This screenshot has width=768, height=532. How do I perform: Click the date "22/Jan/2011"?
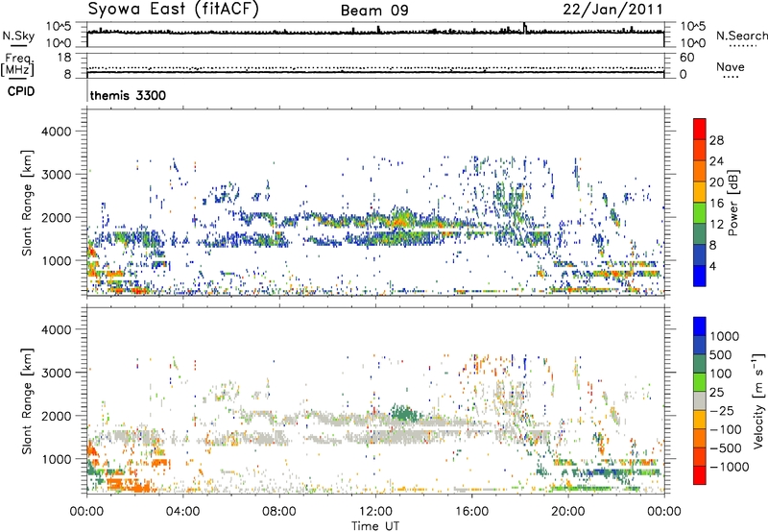pyautogui.click(x=612, y=10)
